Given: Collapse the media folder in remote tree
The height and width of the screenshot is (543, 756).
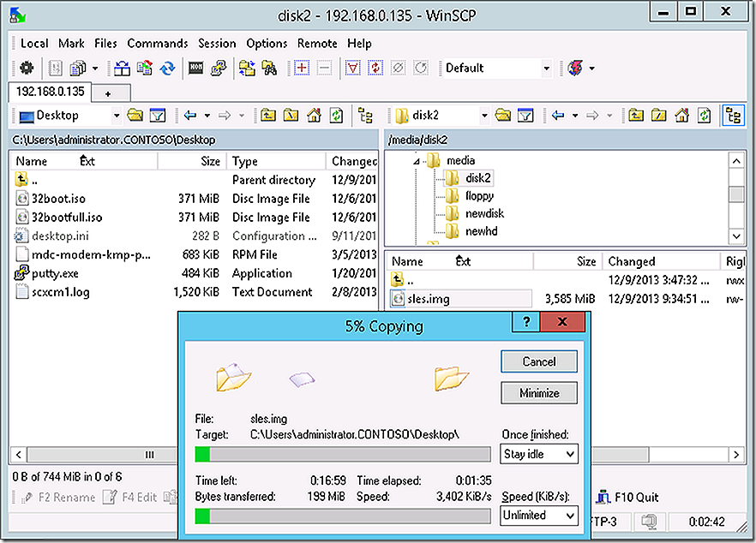Looking at the screenshot, I should (x=417, y=161).
